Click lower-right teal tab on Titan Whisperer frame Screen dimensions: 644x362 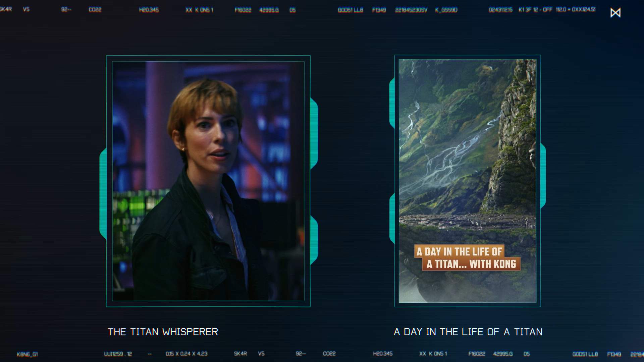[314, 239]
